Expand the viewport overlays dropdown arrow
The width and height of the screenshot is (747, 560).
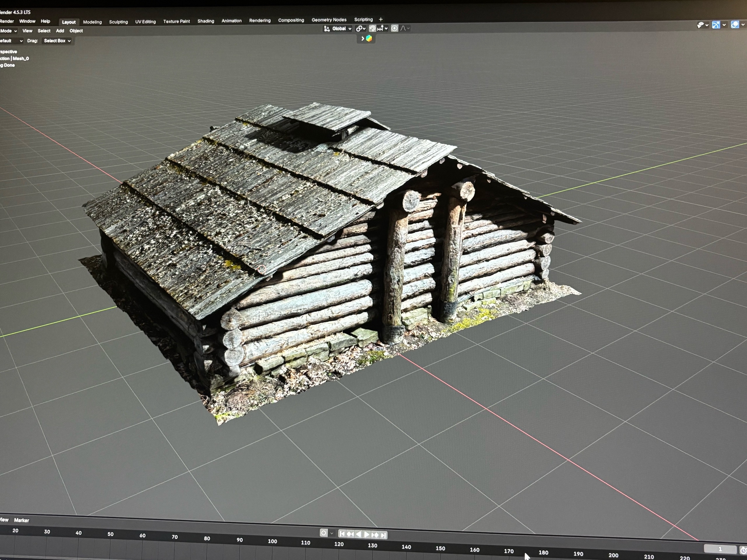pyautogui.click(x=743, y=24)
